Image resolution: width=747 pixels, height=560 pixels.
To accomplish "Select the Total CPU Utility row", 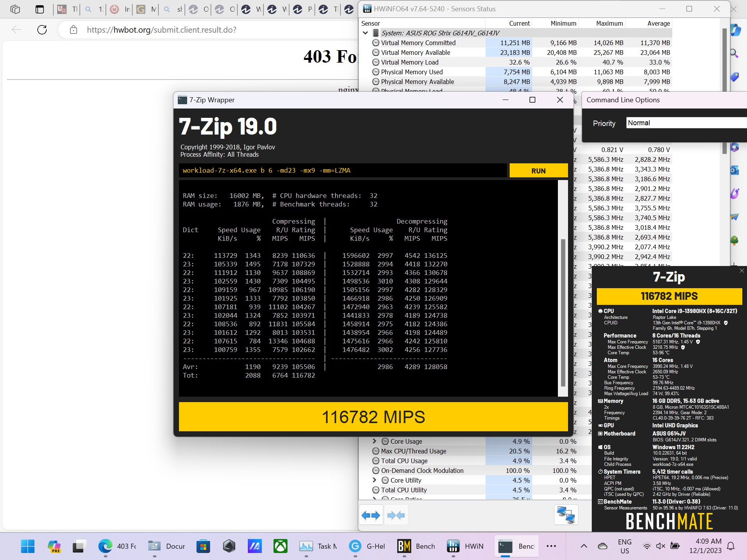I will 475,490.
